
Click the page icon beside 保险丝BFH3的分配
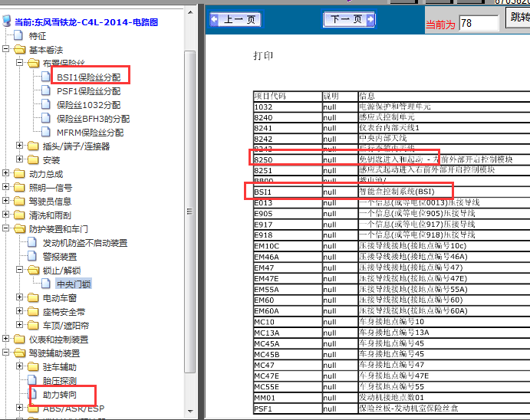46,118
